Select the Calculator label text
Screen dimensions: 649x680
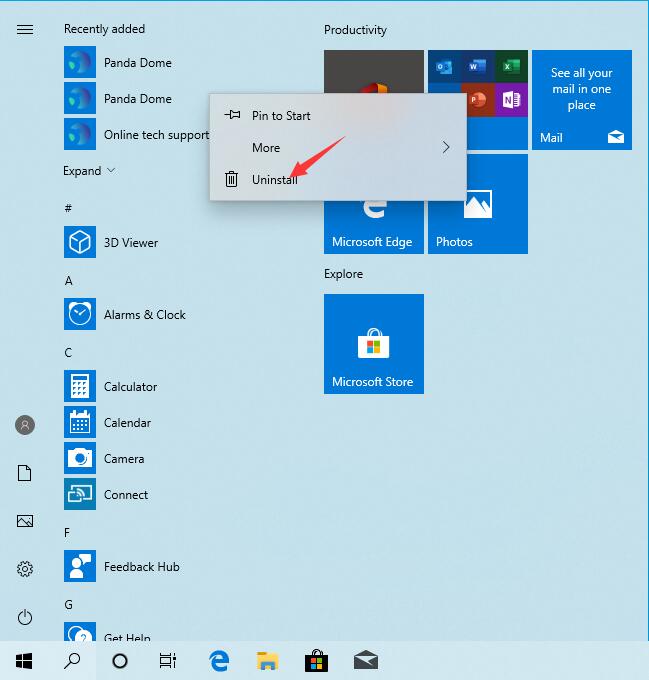tap(130, 386)
